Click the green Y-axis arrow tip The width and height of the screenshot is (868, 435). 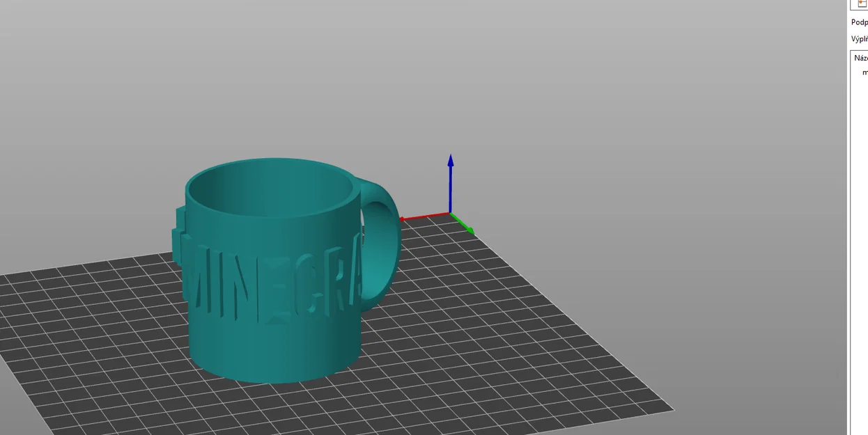coord(470,230)
